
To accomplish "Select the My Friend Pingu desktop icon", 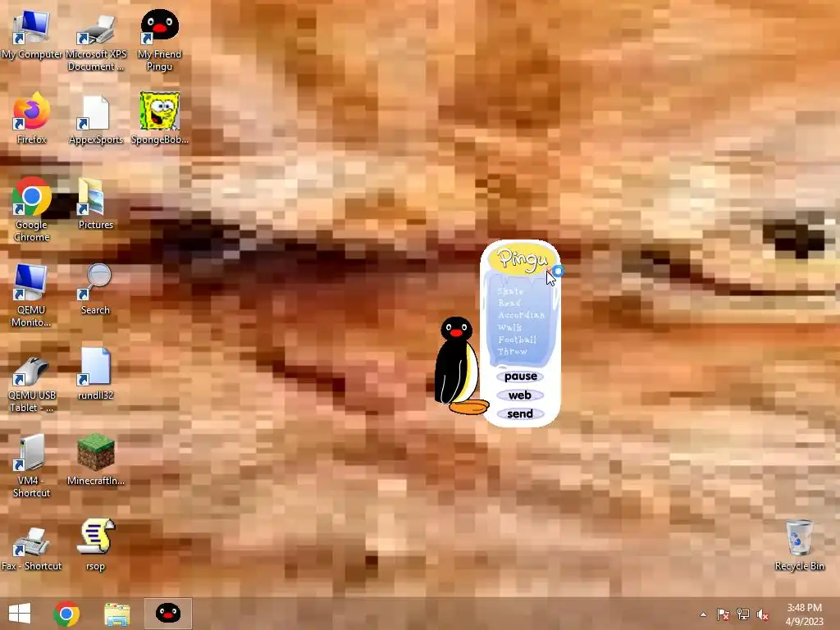I will click(160, 39).
